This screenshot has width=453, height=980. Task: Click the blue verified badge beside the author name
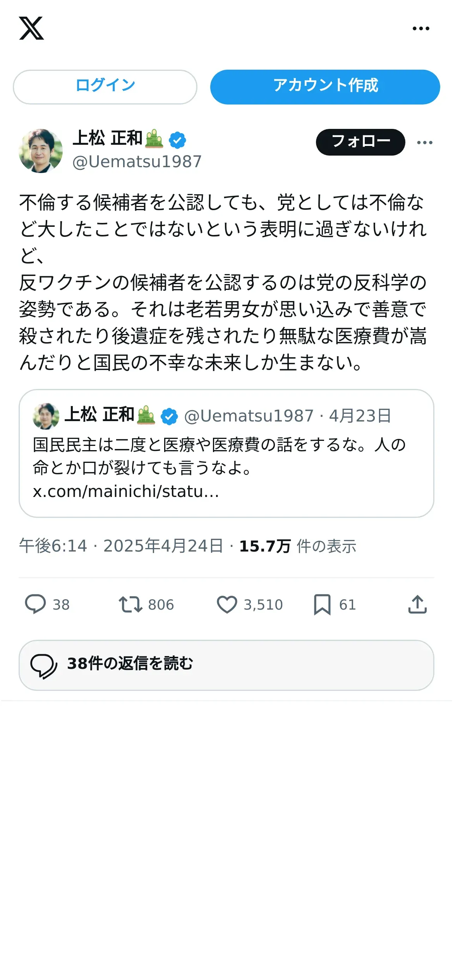tap(177, 140)
